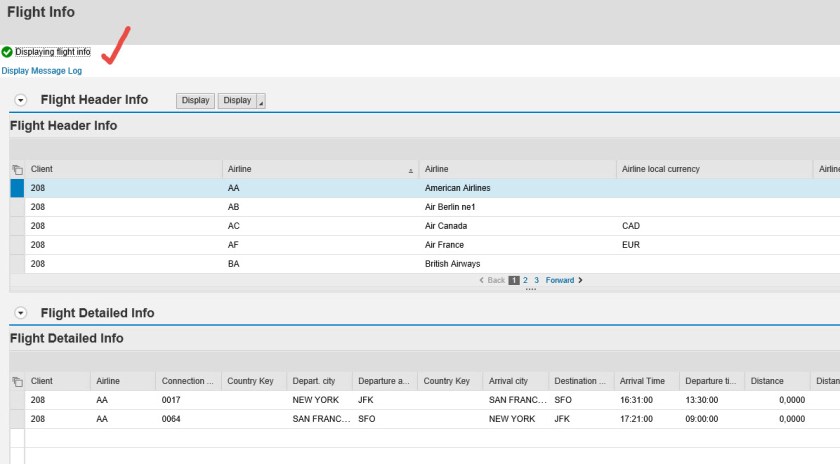Select row selector for connection 0017
Viewport: 840px width, 464px height.
click(x=16, y=400)
